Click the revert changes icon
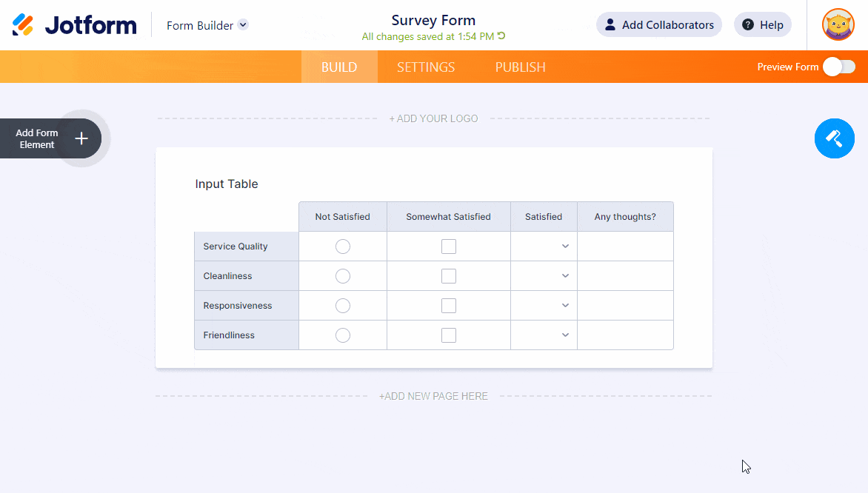 [501, 36]
